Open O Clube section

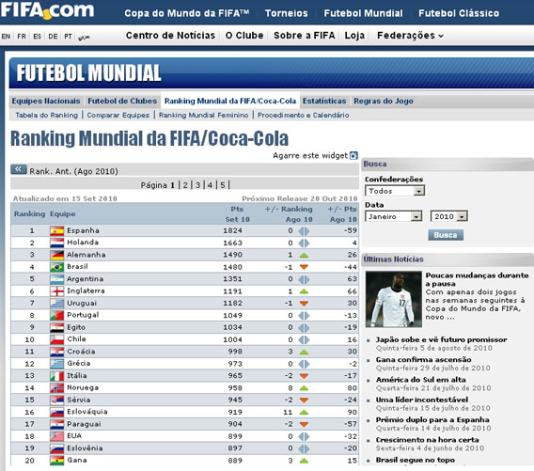click(x=245, y=35)
